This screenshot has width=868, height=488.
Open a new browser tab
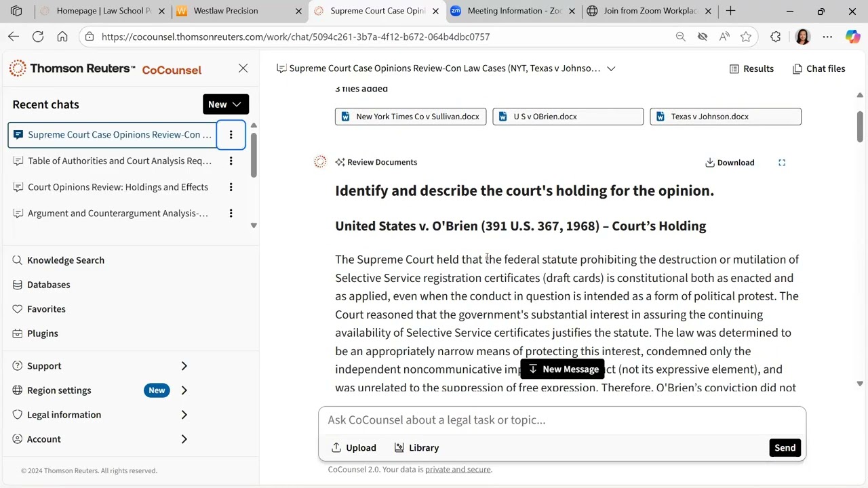(730, 11)
